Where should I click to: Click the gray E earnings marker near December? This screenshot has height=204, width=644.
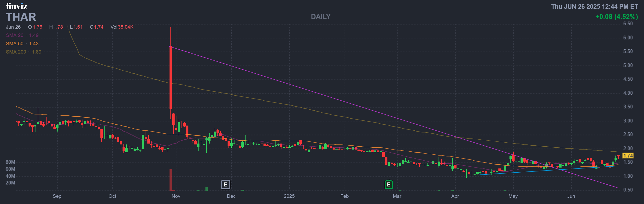(x=225, y=185)
